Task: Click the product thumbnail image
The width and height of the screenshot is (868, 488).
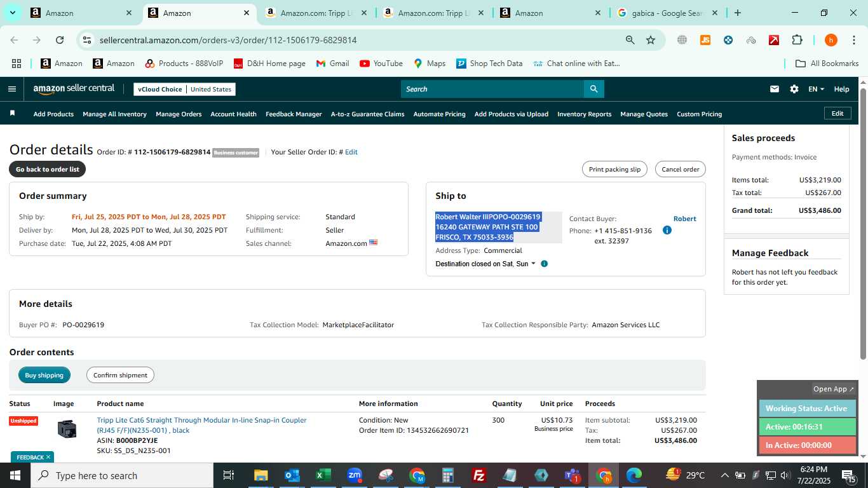Action: (67, 429)
